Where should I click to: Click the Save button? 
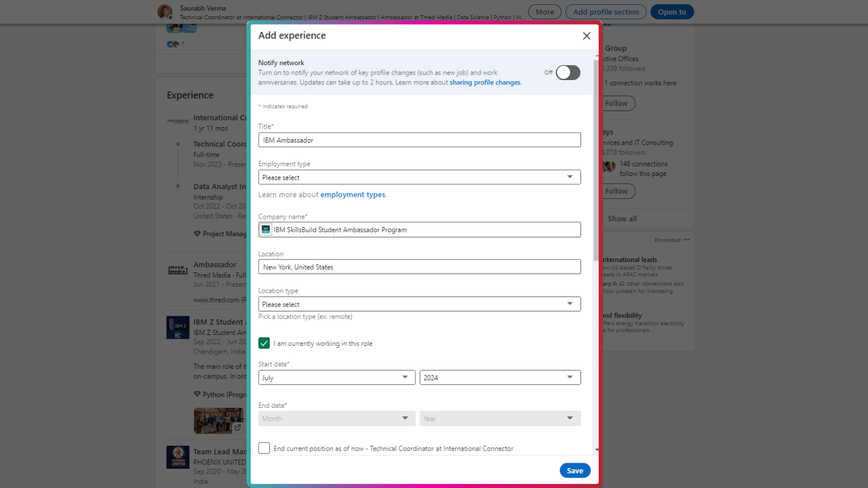[575, 471]
